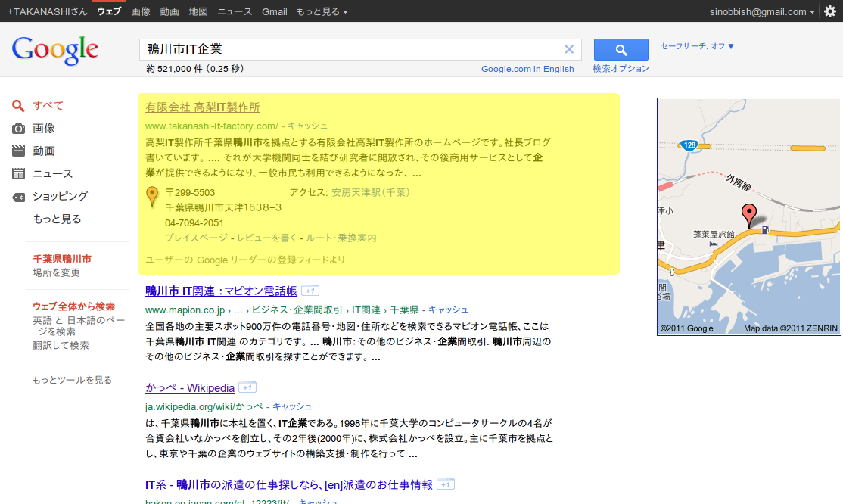The height and width of the screenshot is (504, 843).
Task: Open the 検索オプション link
Action: pyautogui.click(x=621, y=69)
